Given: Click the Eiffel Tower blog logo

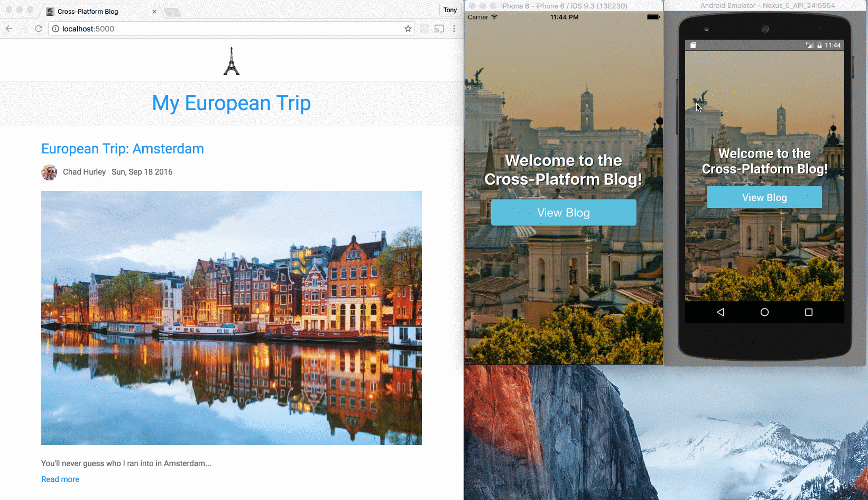Looking at the screenshot, I should point(233,60).
